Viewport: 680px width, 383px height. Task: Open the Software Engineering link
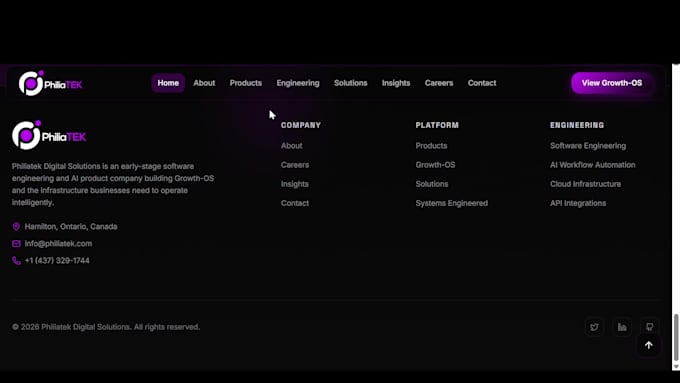588,146
